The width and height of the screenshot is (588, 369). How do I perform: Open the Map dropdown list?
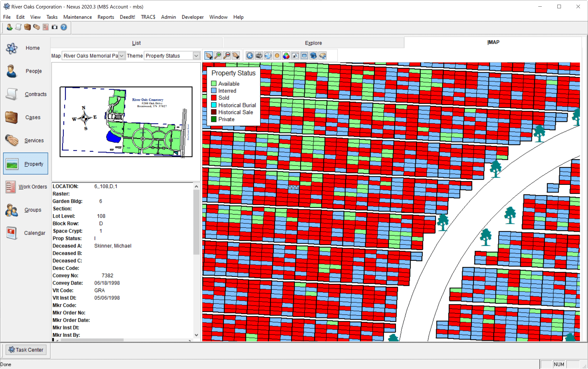click(x=122, y=56)
